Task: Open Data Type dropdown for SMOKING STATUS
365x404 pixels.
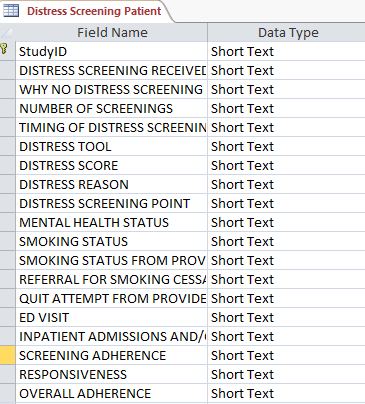Action: (287, 241)
